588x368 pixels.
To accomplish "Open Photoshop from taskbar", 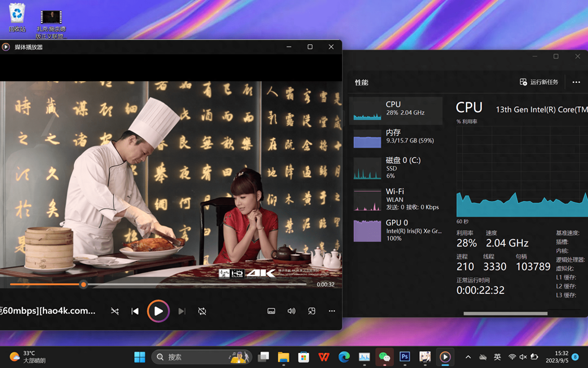I will point(405,357).
